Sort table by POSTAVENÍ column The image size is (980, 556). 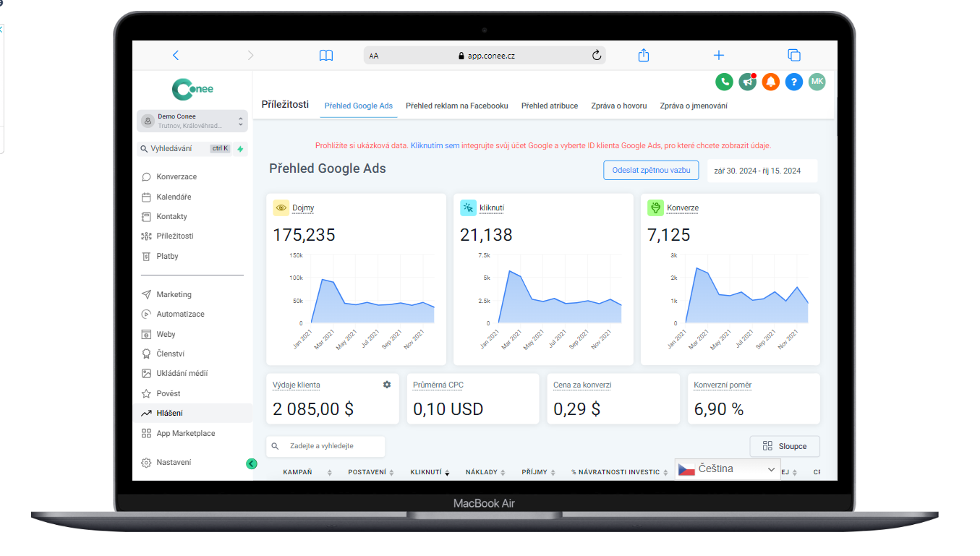[371, 472]
